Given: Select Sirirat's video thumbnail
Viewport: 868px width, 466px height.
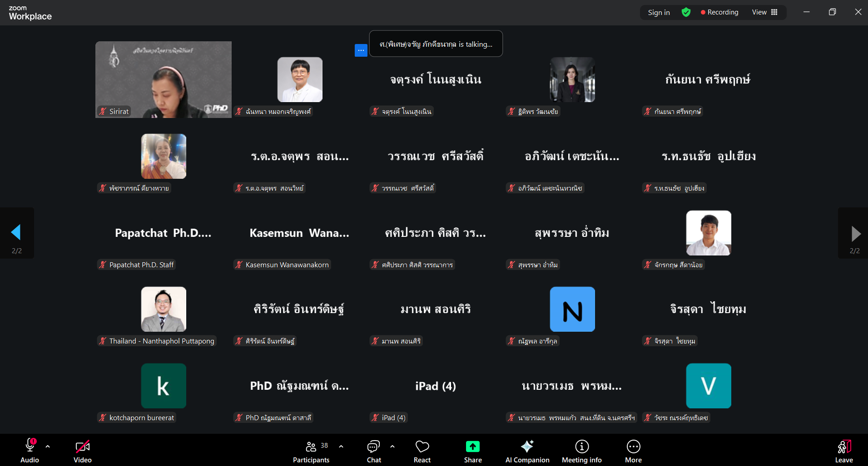Looking at the screenshot, I should tap(164, 79).
